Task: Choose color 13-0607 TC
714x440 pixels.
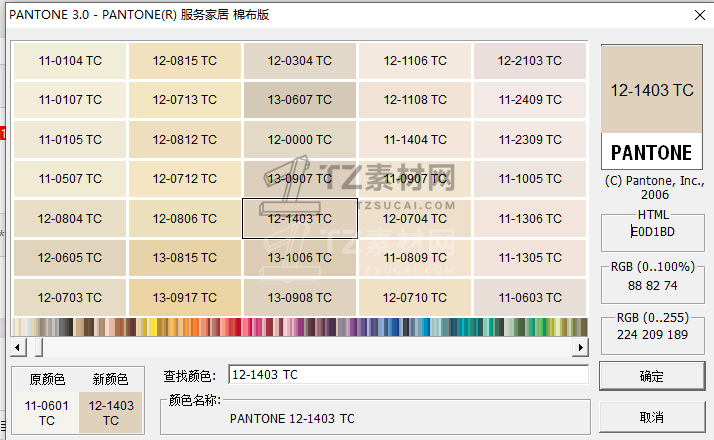Action: 300,100
